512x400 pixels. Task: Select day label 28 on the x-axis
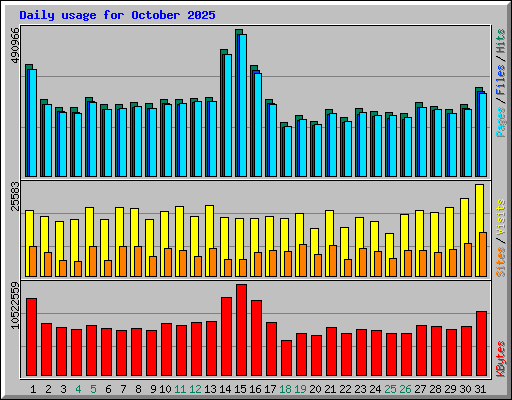pyautogui.click(x=435, y=389)
